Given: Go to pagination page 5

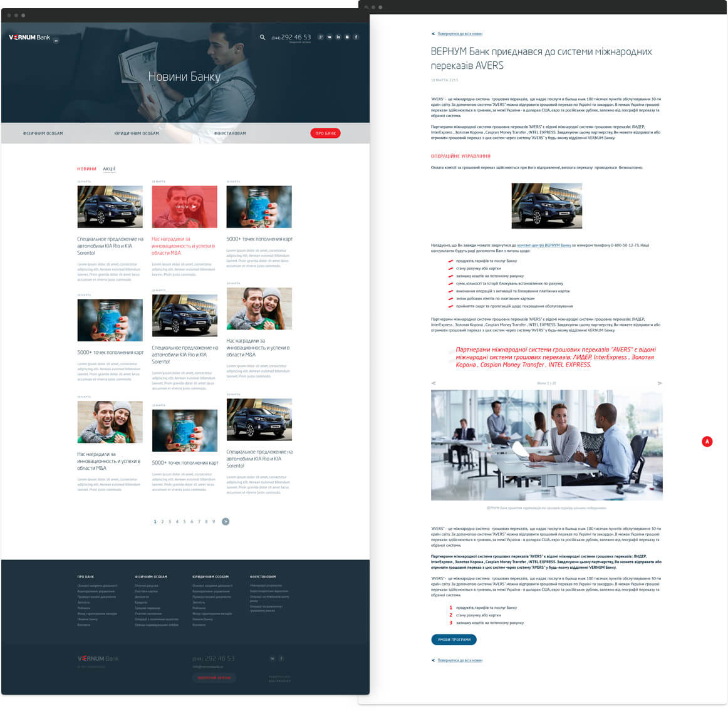Looking at the screenshot, I should click(184, 522).
